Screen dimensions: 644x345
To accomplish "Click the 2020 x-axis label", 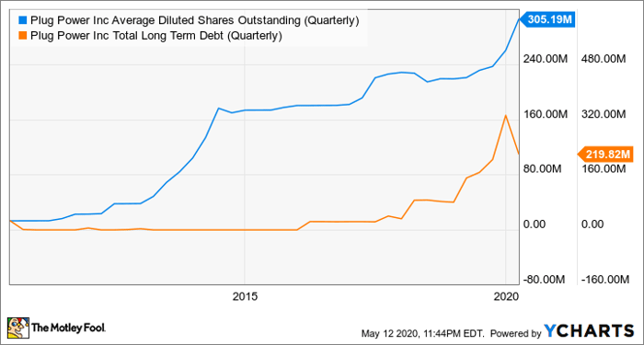I will (506, 297).
